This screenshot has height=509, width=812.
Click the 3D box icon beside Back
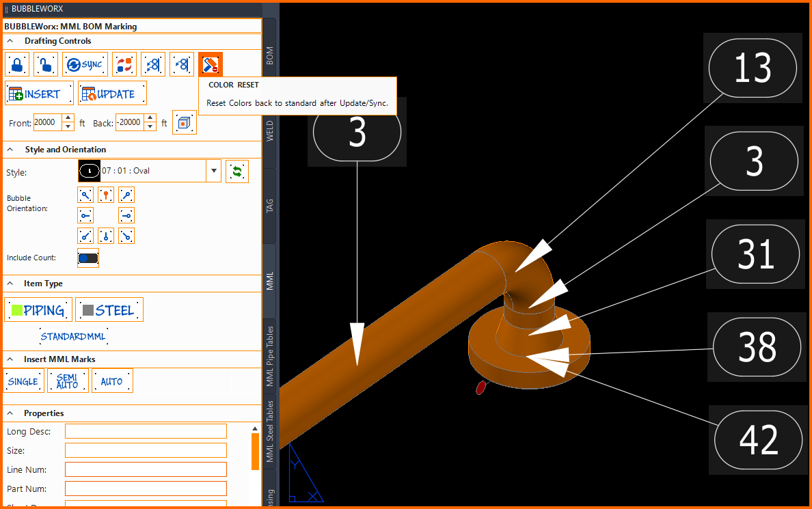[x=185, y=123]
